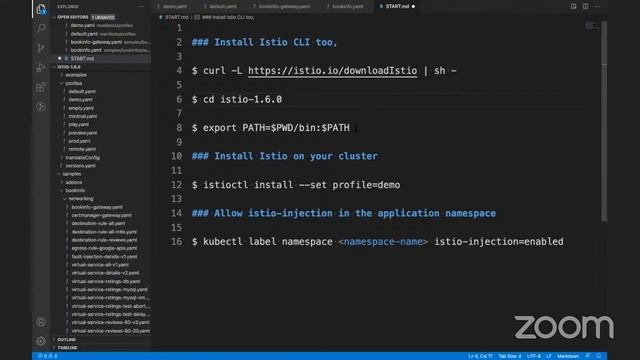The height and width of the screenshot is (360, 640).
Task: Click the cursor position status item
Action: 480,356
